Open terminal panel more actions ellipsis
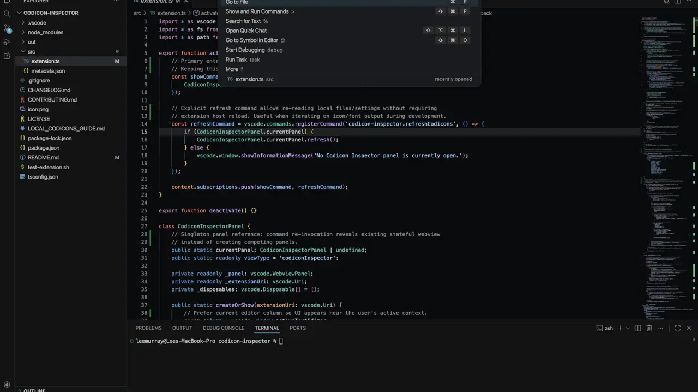Screen dimensions: 698x392 [x=661, y=328]
